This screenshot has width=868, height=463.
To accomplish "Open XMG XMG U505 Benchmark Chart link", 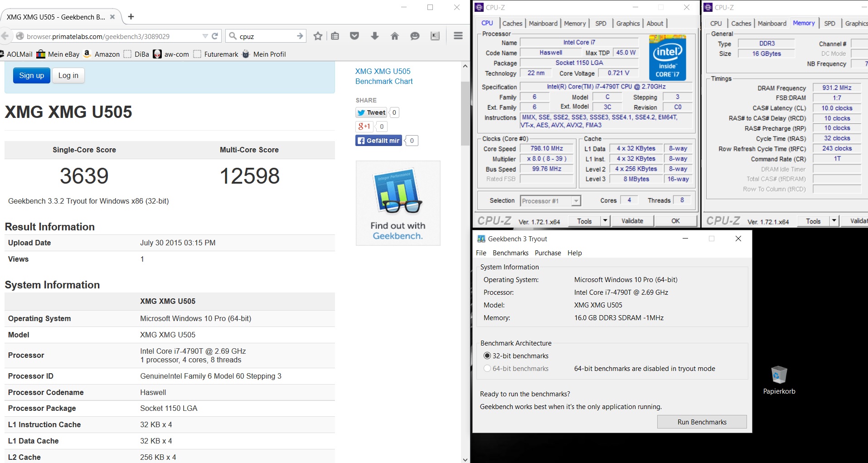I will click(x=384, y=76).
